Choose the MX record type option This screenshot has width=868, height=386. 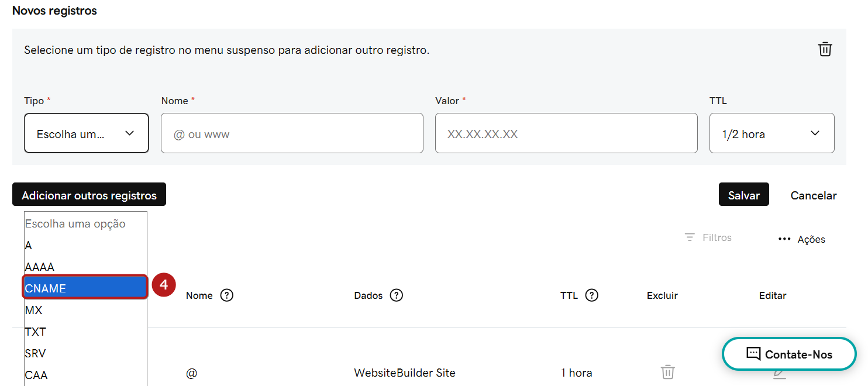tap(85, 310)
